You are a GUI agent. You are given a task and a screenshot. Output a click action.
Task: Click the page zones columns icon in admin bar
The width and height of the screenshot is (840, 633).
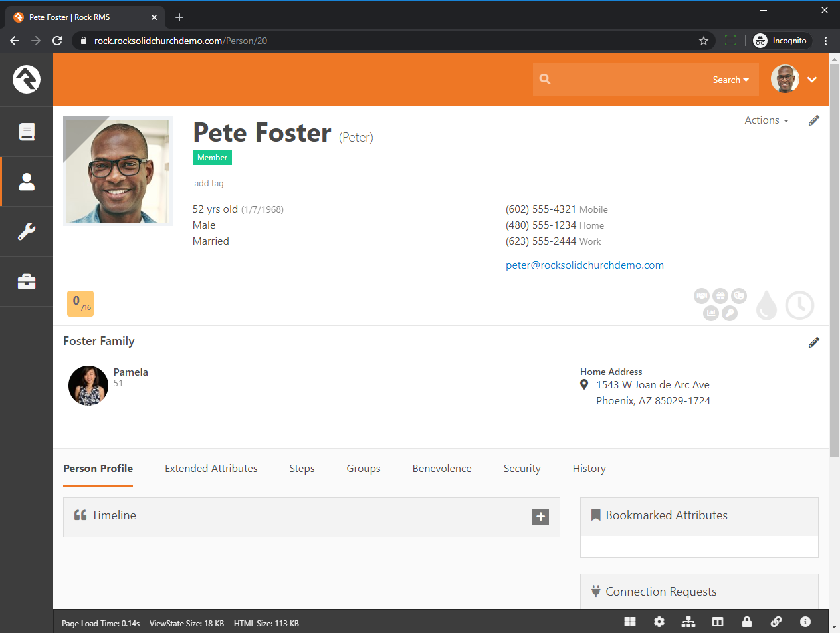718,622
